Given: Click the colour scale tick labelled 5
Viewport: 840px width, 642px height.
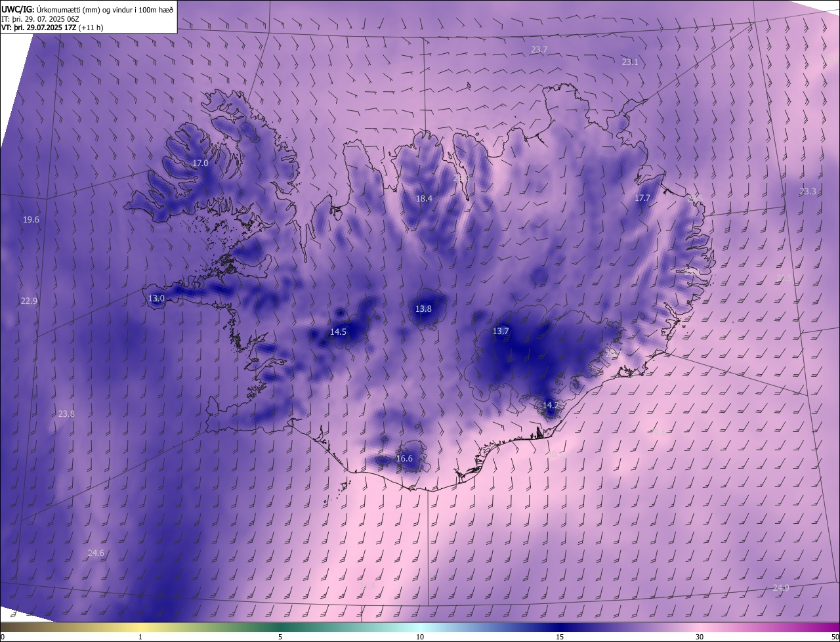Looking at the screenshot, I should pyautogui.click(x=280, y=637).
